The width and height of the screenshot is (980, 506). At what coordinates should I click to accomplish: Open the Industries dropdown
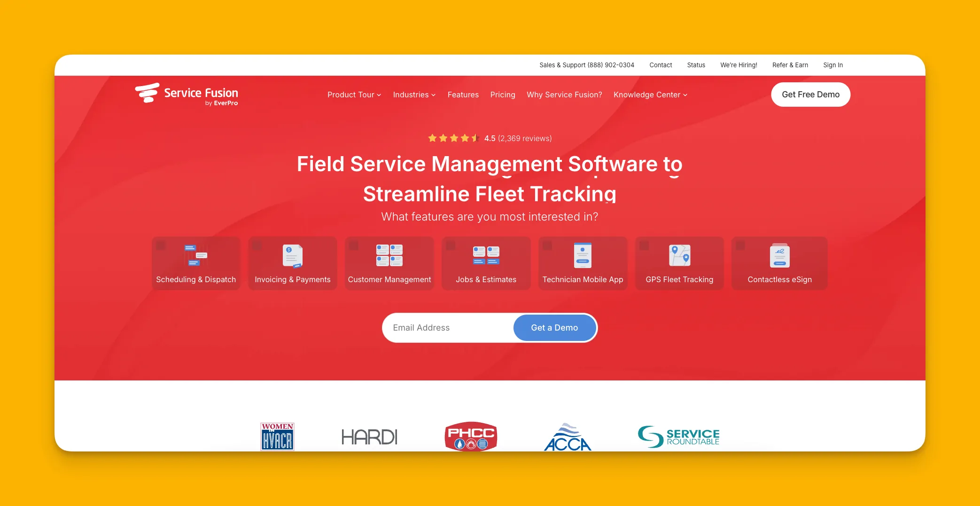tap(413, 95)
